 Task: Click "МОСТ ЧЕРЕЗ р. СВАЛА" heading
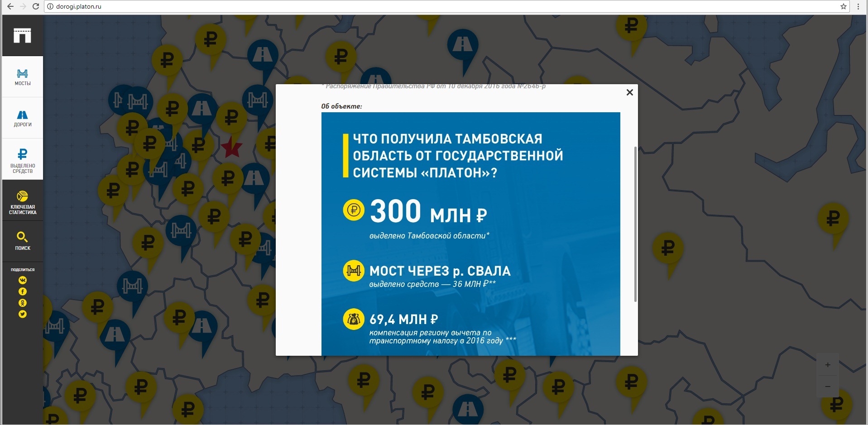(440, 271)
